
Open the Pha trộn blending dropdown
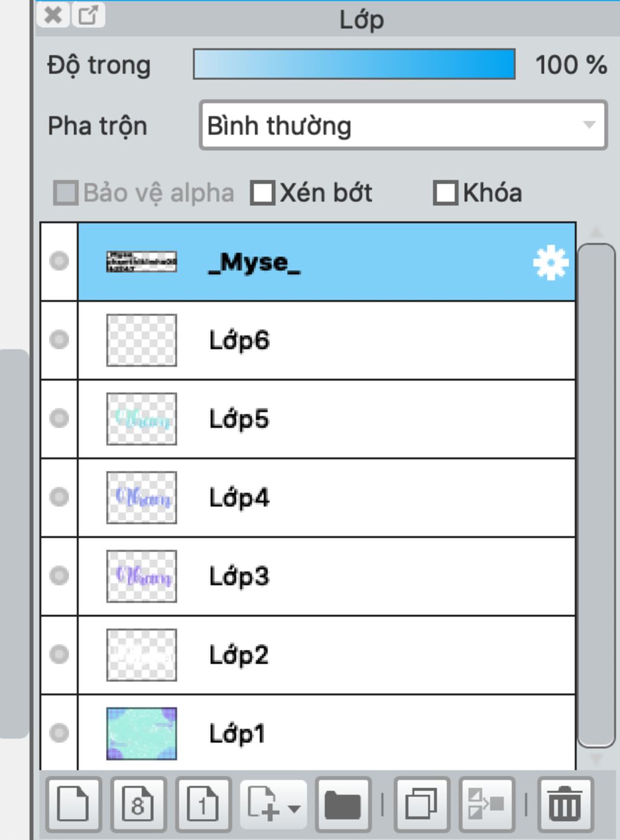[403, 125]
